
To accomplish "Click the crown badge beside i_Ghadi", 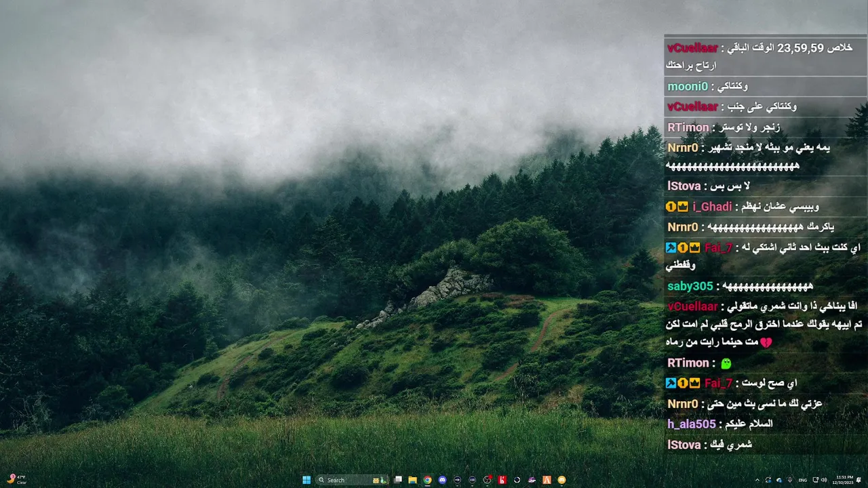I will 682,207.
